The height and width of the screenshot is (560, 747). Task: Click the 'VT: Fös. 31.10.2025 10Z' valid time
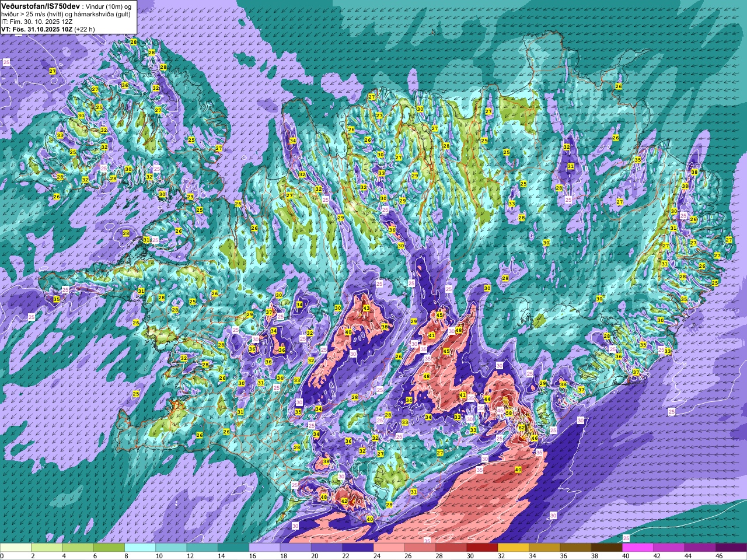pyautogui.click(x=37, y=29)
